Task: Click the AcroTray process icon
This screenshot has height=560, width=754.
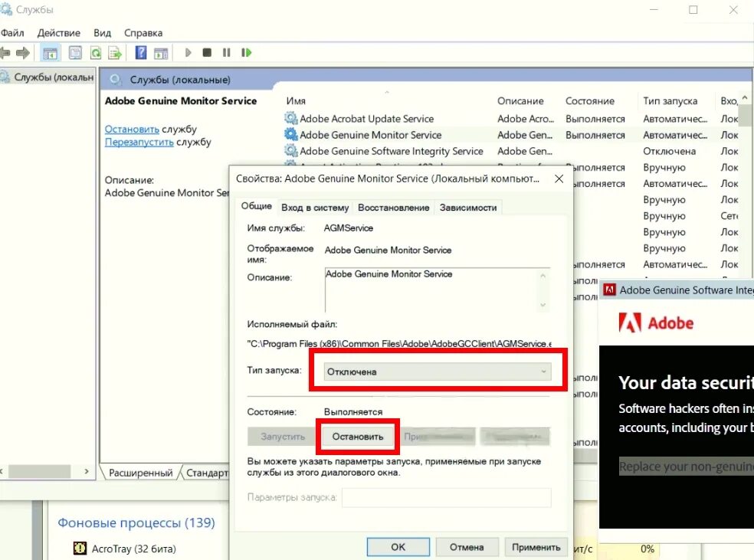Action: pyautogui.click(x=80, y=548)
